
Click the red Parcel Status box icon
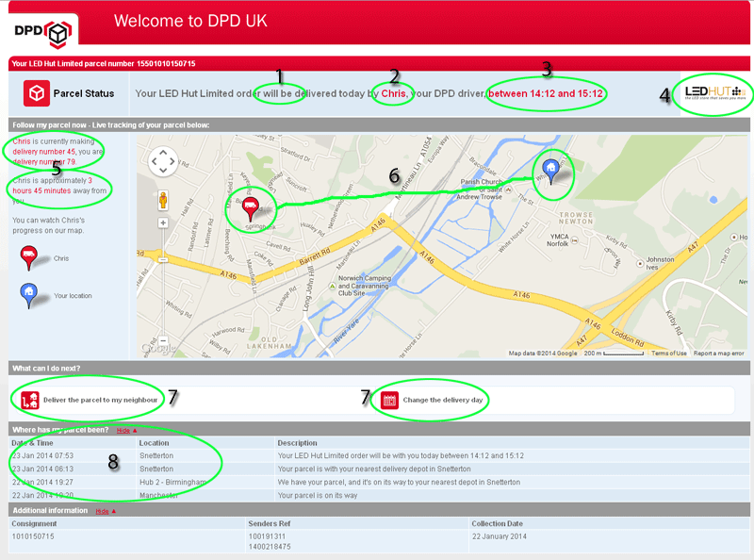click(37, 93)
